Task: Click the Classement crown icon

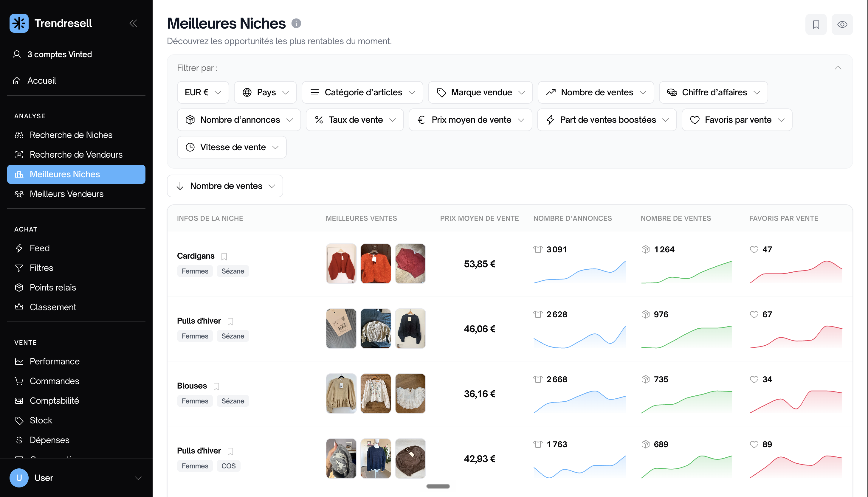Action: (19, 307)
